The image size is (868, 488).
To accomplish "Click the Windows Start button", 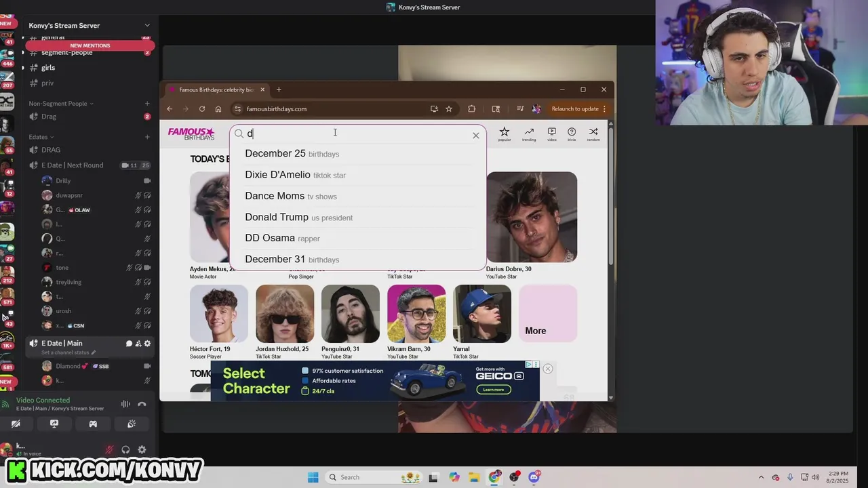I will click(x=313, y=477).
